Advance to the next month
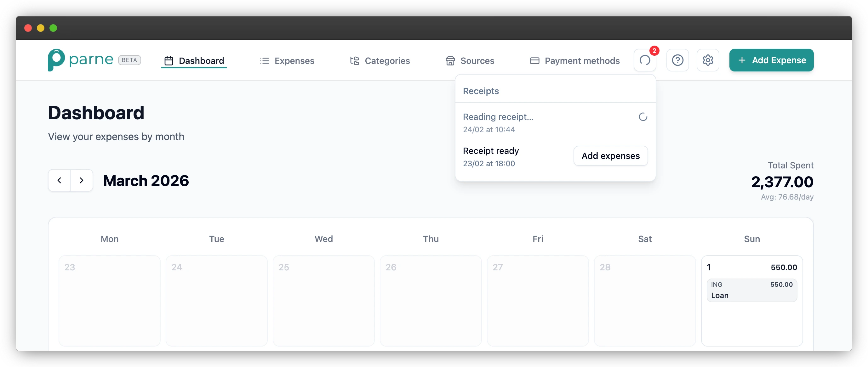 point(82,180)
